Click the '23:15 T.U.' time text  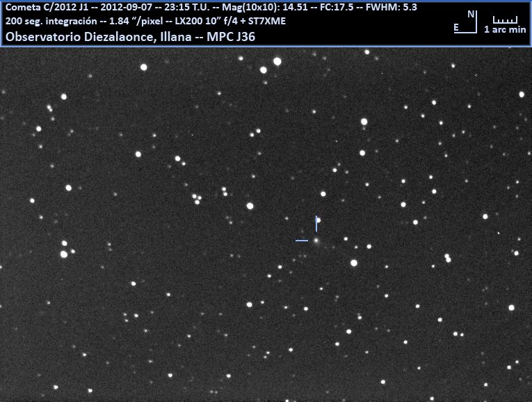point(187,7)
